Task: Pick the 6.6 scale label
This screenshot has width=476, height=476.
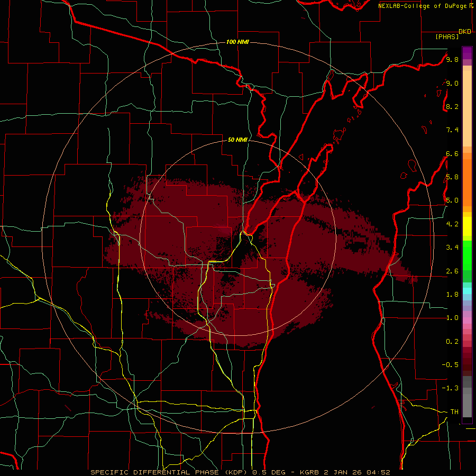Action: pyautogui.click(x=452, y=153)
